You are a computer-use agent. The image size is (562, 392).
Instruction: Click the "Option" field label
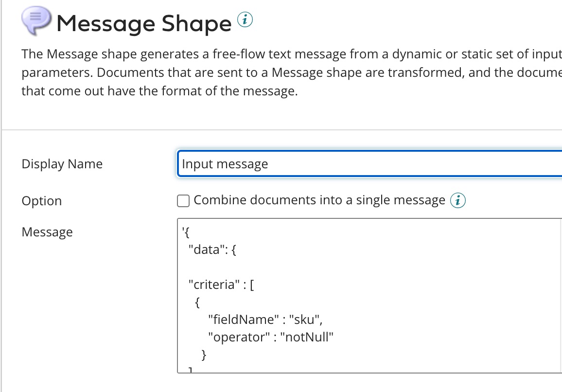coord(42,201)
